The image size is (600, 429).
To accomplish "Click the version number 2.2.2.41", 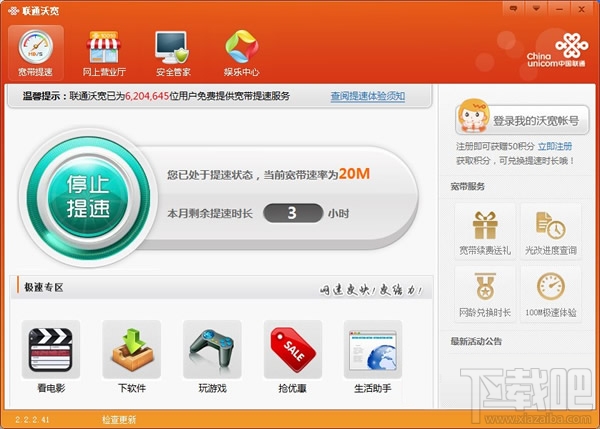I will pyautogui.click(x=32, y=420).
